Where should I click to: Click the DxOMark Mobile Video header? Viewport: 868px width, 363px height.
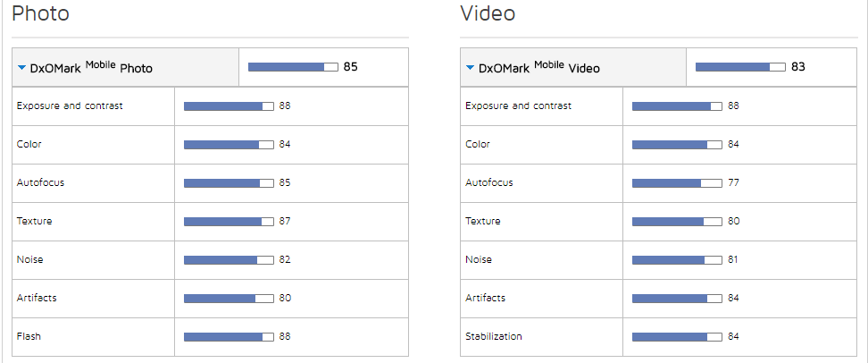tap(539, 68)
